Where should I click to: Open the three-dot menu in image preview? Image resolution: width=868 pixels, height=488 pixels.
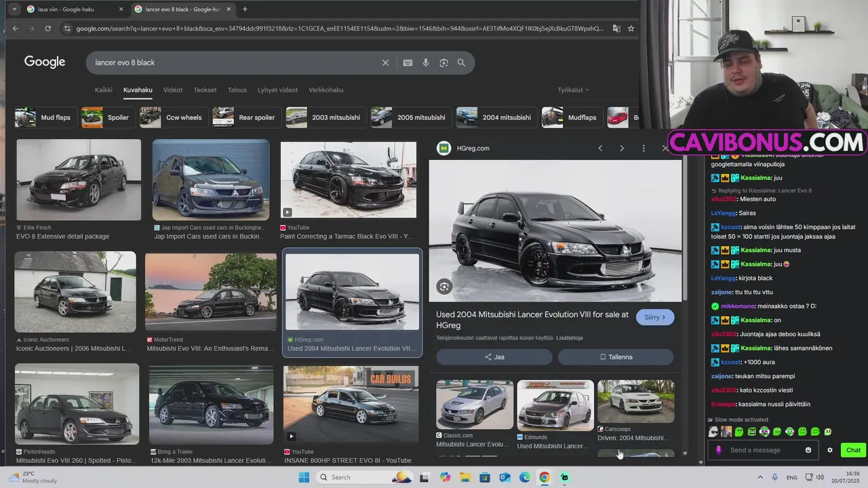(644, 148)
